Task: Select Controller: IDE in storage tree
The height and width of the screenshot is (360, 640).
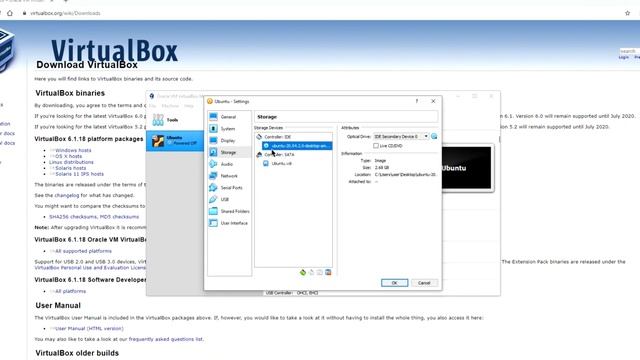Action: click(278, 137)
